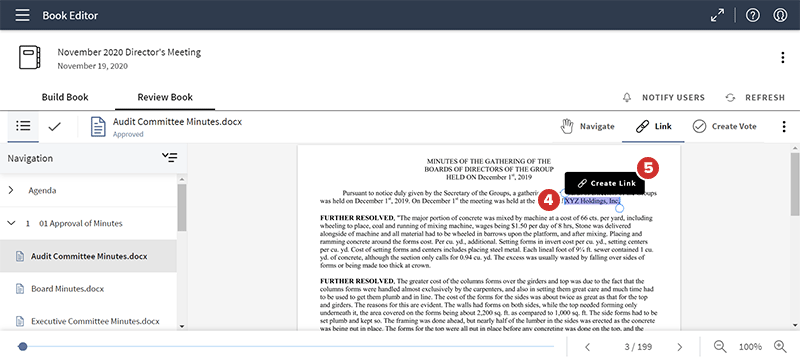Click zoom out magnifier icon
Screen dimensions: 800x362
[720, 346]
